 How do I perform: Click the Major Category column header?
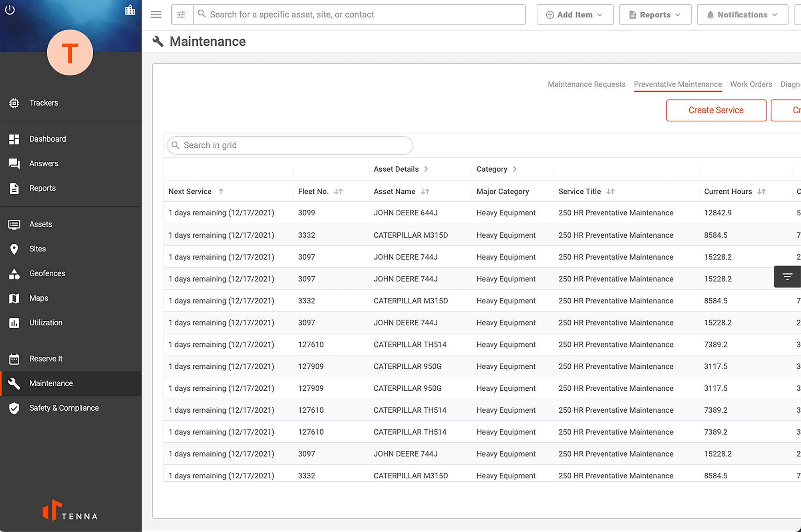(503, 192)
